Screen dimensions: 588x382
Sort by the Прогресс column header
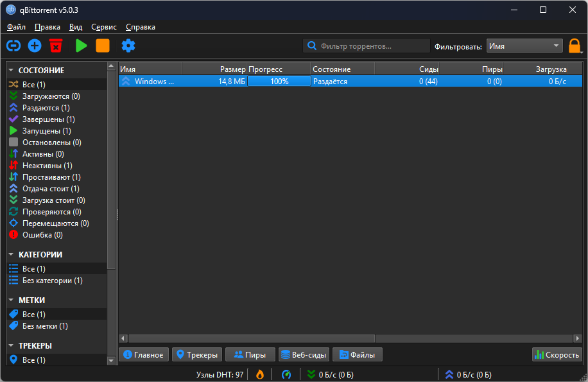[x=279, y=69]
